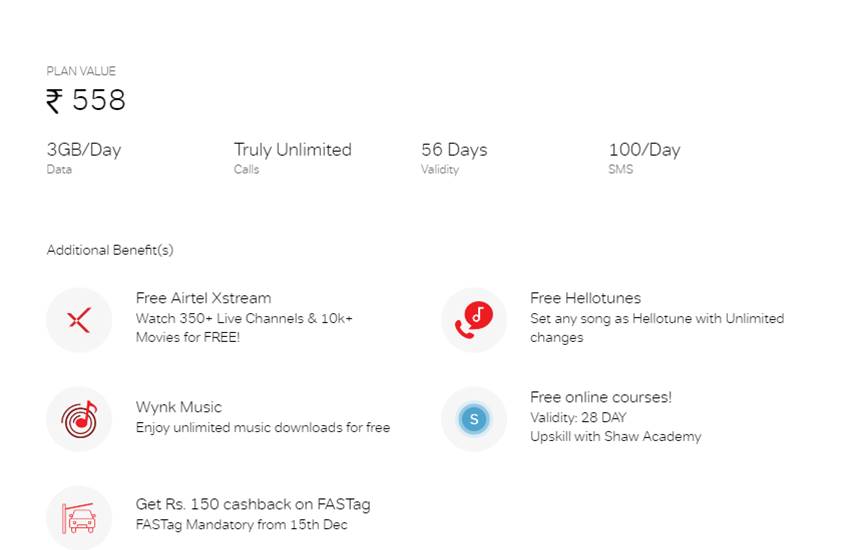Select the Wynk Music heading
This screenshot has height=550, width=850.
coord(179,407)
